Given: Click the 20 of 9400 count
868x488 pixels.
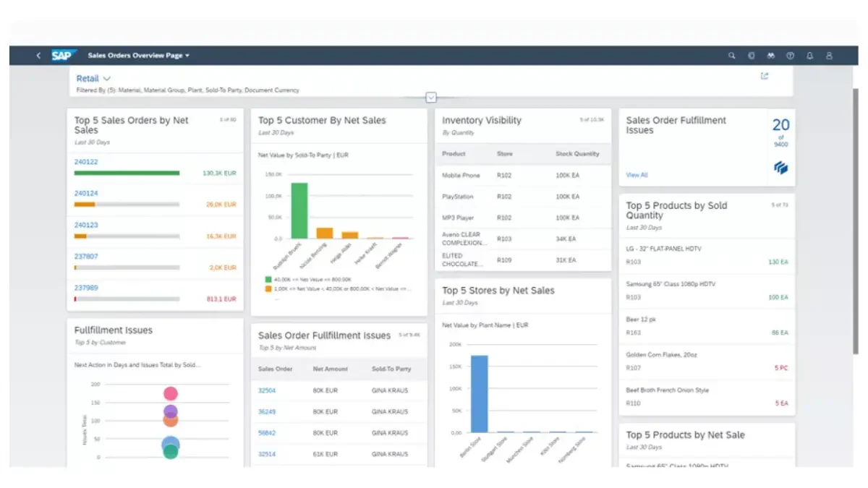Looking at the screenshot, I should pos(780,132).
